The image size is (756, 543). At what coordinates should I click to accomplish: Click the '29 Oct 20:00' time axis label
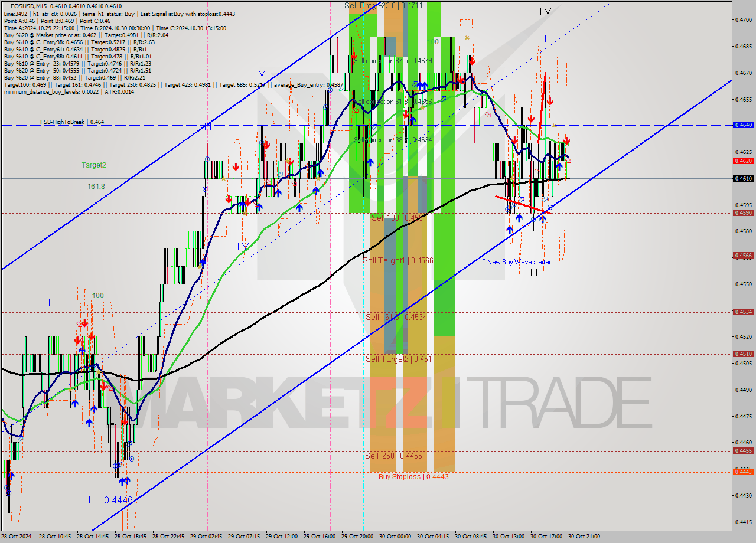pyautogui.click(x=357, y=537)
